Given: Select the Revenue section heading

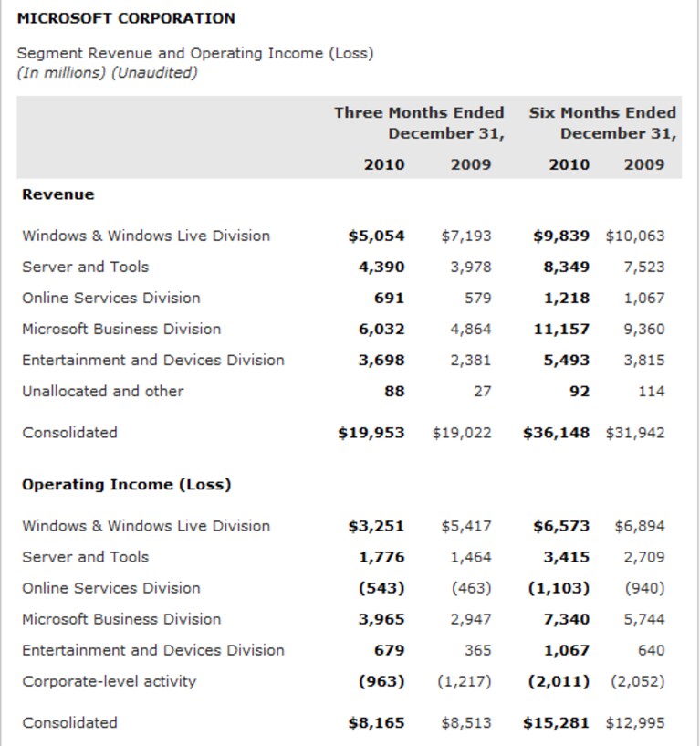Looking at the screenshot, I should 58,194.
